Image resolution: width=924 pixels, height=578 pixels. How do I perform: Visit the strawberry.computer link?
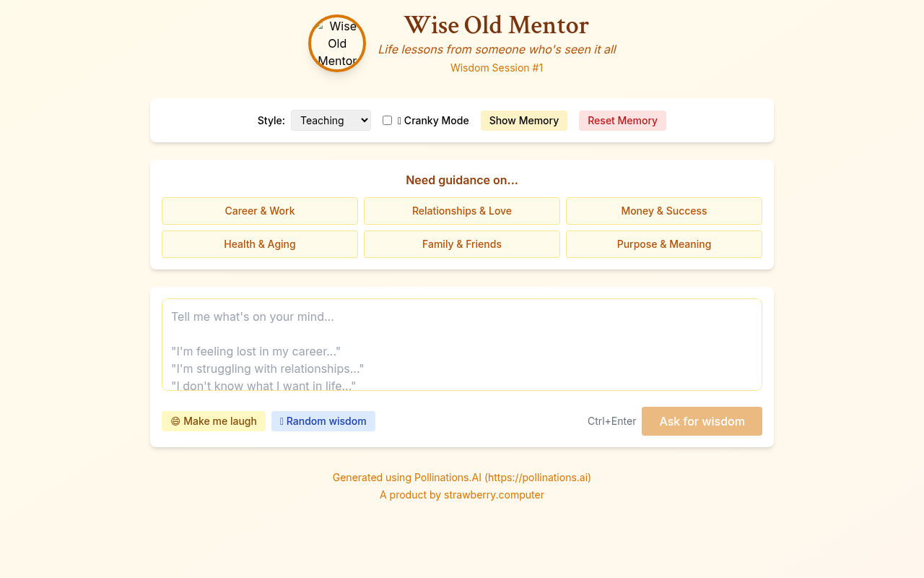pos(494,495)
